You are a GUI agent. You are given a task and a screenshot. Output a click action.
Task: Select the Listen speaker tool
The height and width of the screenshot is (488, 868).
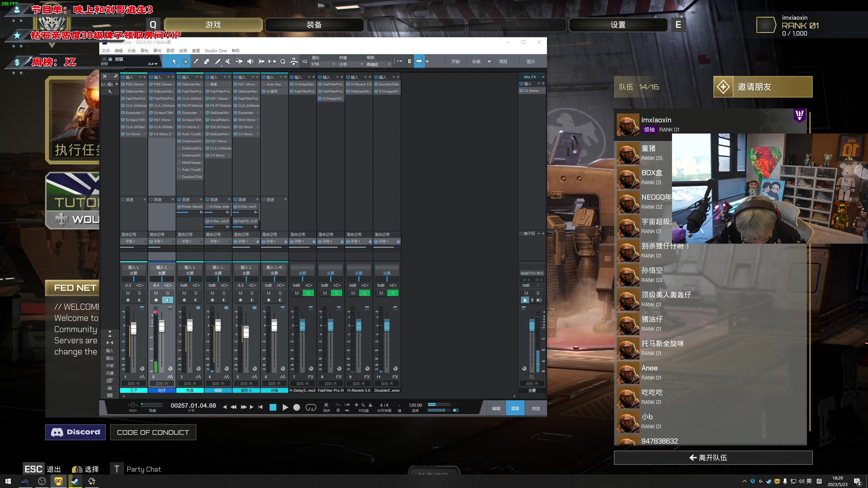250,61
